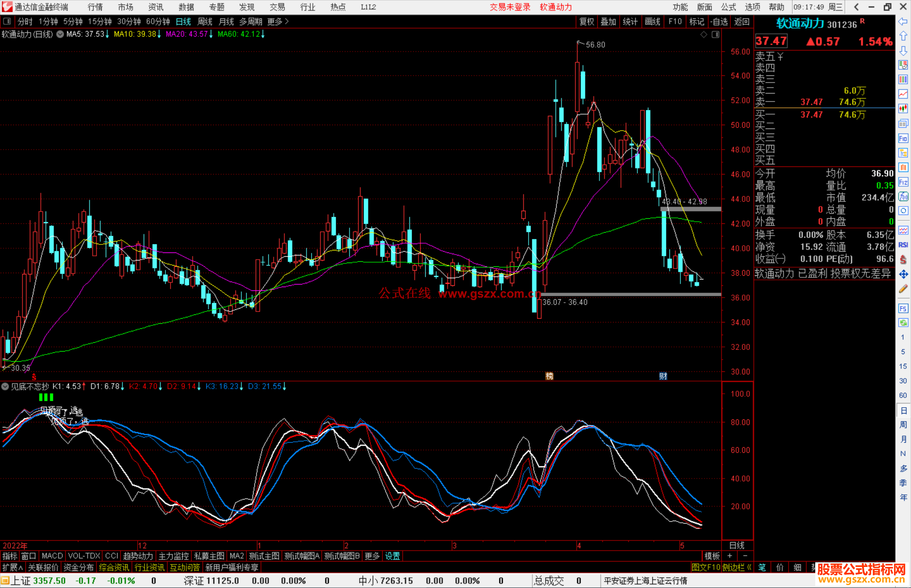This screenshot has width=911, height=588.
Task: Switch to the 15-minute period in sidebar
Action: [x=903, y=366]
